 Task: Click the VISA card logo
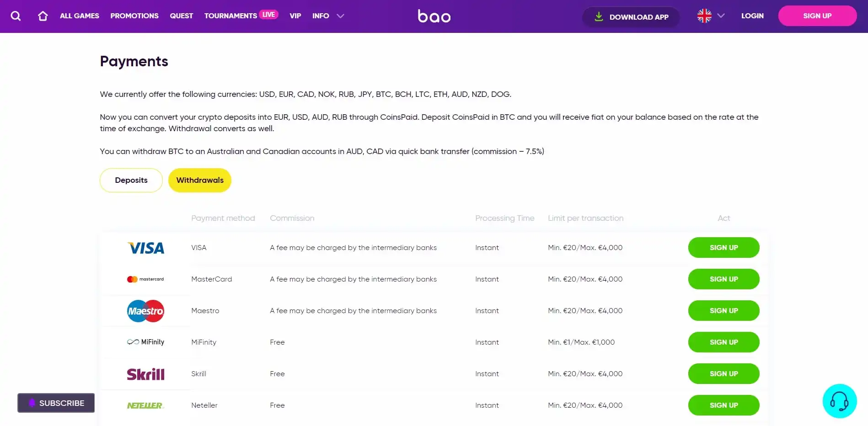coord(145,248)
